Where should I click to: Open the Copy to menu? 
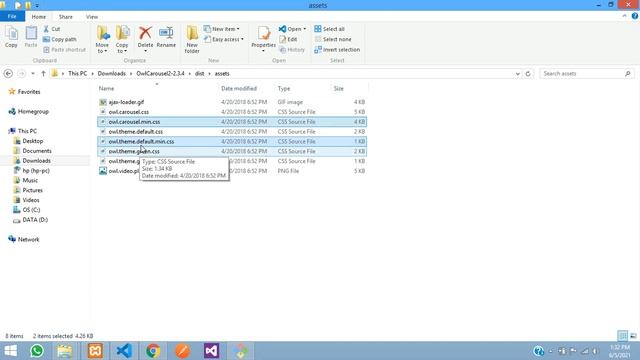pyautogui.click(x=122, y=40)
